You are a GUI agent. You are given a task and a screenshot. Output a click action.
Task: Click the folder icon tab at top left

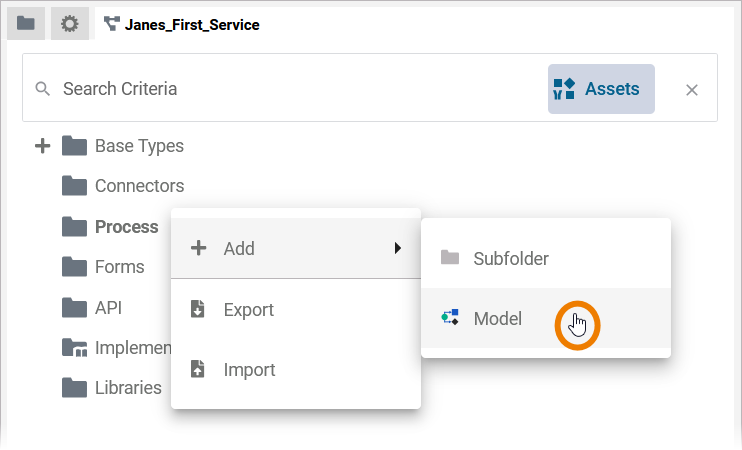tap(26, 24)
